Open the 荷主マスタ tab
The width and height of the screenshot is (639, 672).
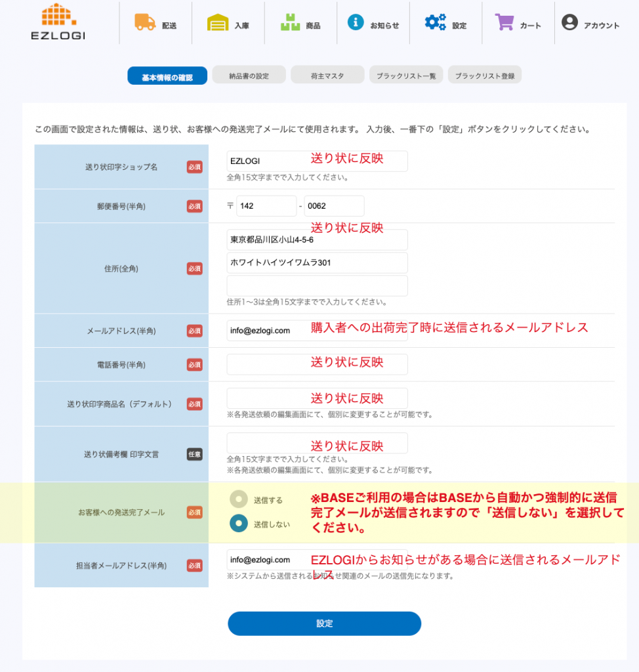327,76
